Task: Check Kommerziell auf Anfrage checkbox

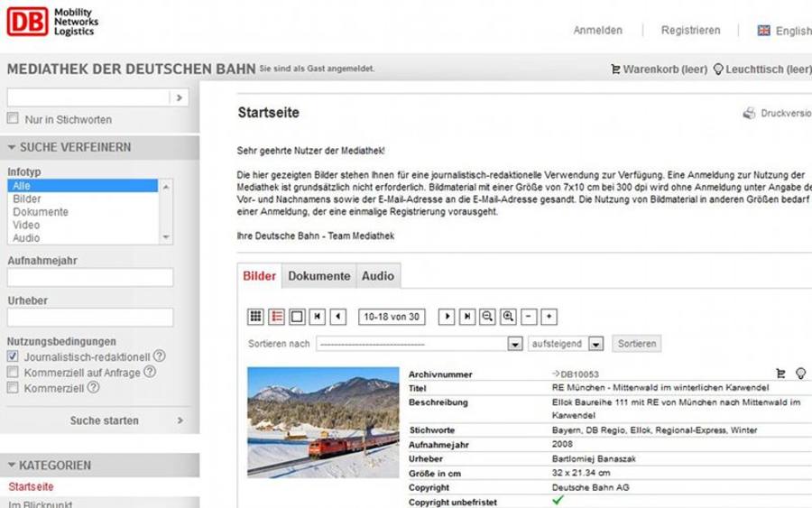Action: click(x=13, y=372)
